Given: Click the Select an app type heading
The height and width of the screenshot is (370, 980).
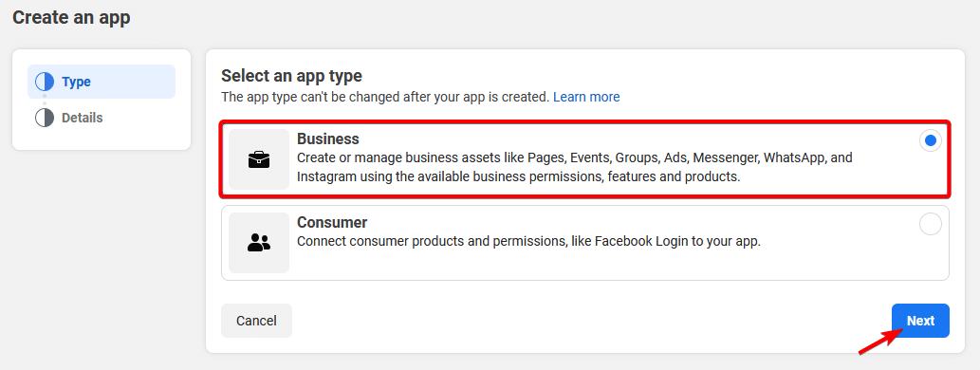Looking at the screenshot, I should point(291,76).
